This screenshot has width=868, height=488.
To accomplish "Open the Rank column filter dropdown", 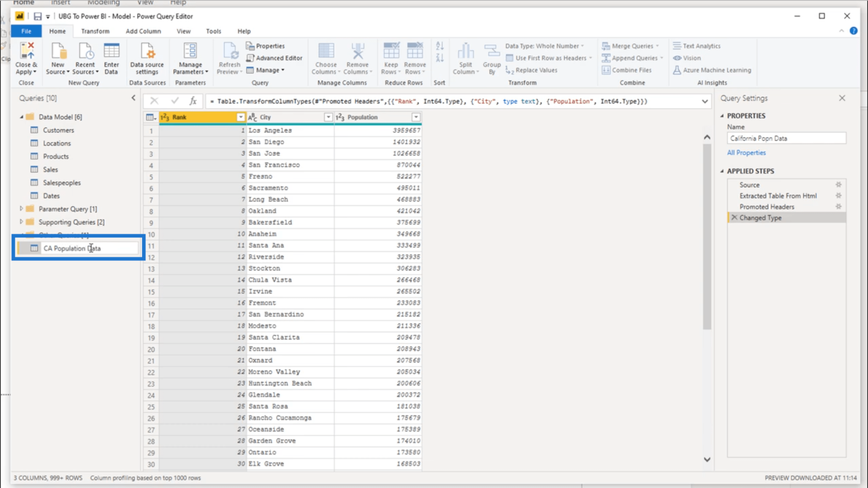I will point(240,117).
